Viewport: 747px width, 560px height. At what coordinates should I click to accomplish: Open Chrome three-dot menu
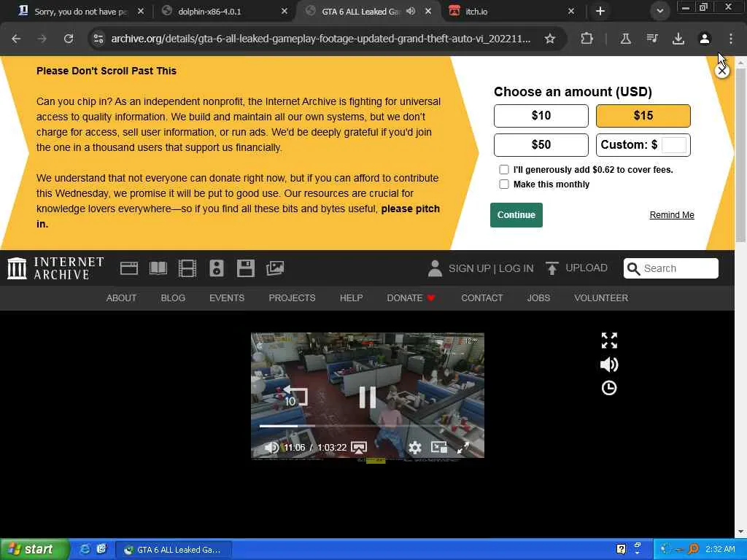tap(731, 39)
